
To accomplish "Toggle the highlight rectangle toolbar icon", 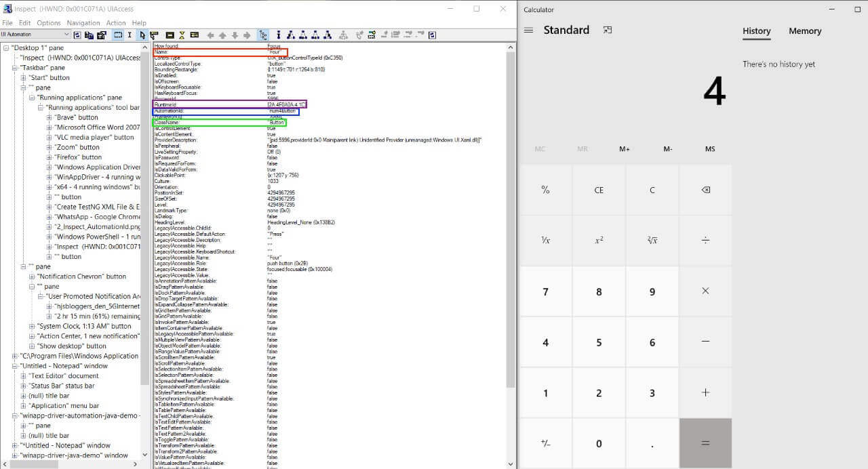I will point(118,35).
